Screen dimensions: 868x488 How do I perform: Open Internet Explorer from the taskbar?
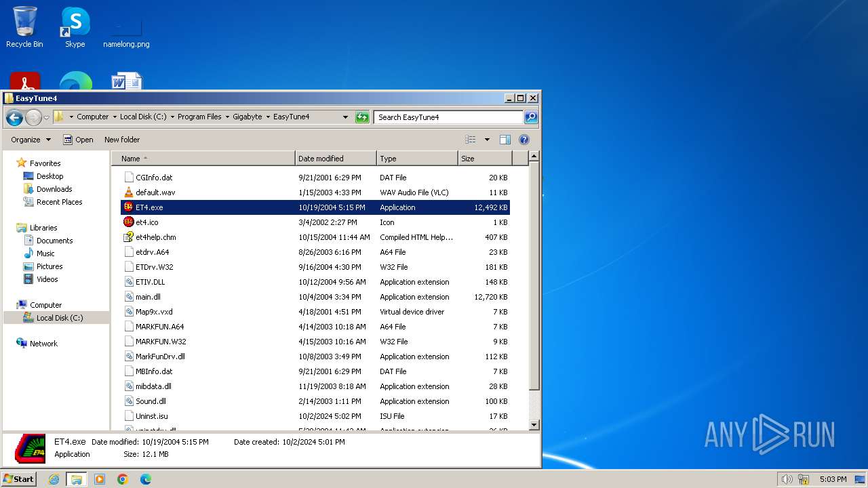point(54,479)
